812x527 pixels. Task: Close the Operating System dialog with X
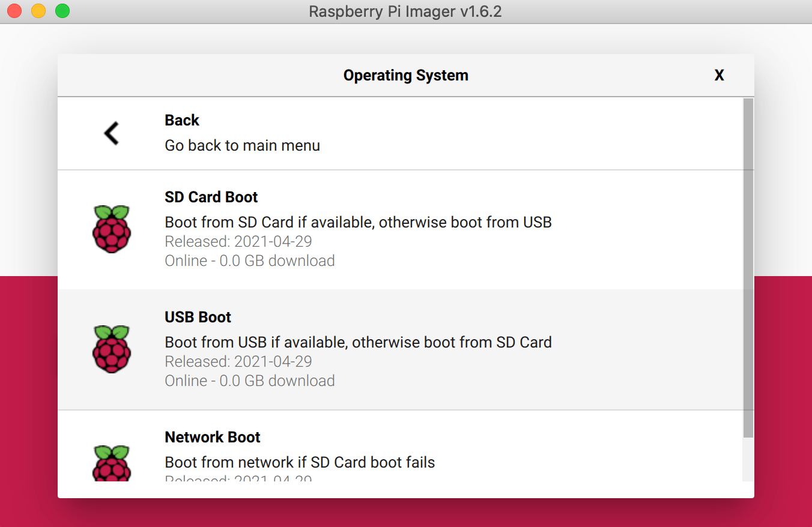(x=719, y=76)
